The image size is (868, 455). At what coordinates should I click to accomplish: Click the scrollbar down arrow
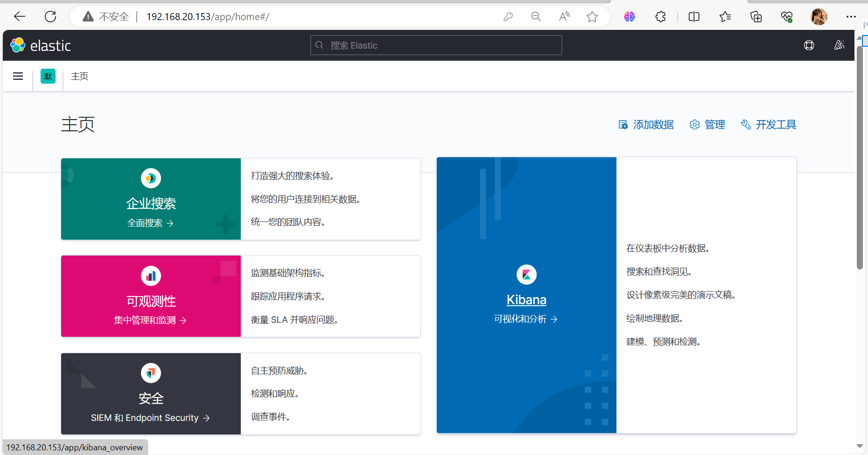point(860,446)
